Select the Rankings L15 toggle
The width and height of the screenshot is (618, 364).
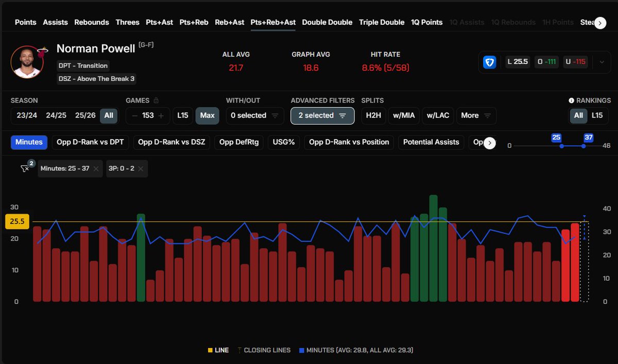coord(597,115)
